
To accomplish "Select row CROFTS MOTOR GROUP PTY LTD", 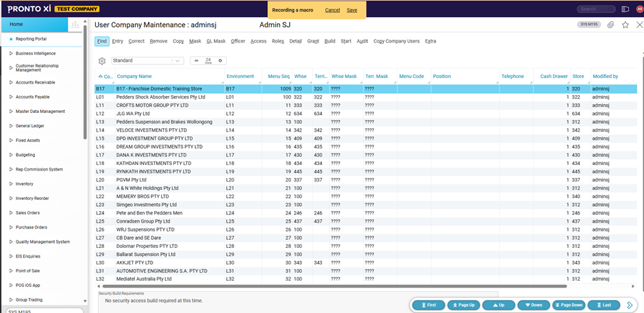I will [x=366, y=105].
